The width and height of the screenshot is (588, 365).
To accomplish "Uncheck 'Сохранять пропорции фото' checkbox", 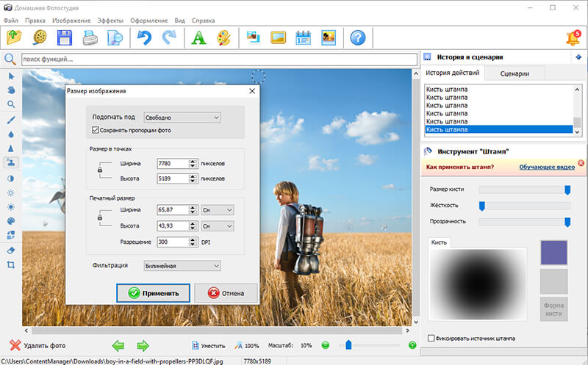I will 96,130.
